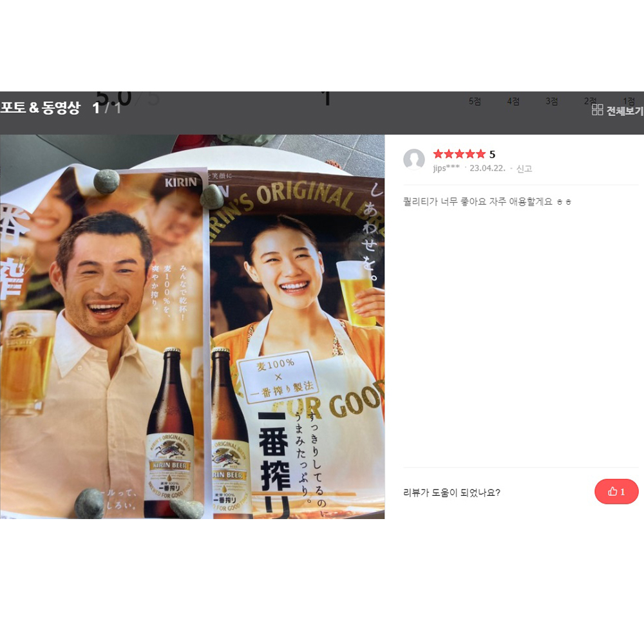Image resolution: width=644 pixels, height=644 pixels.
Task: Click the review date 23.04.22.
Action: [488, 168]
